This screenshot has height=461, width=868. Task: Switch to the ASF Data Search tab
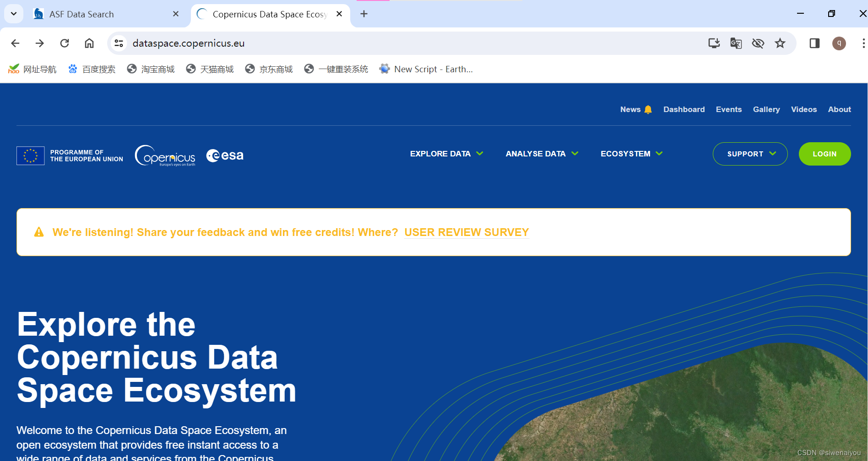106,14
